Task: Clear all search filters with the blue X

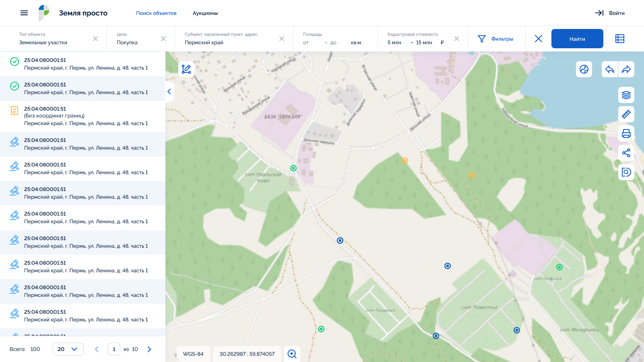Action: [539, 39]
